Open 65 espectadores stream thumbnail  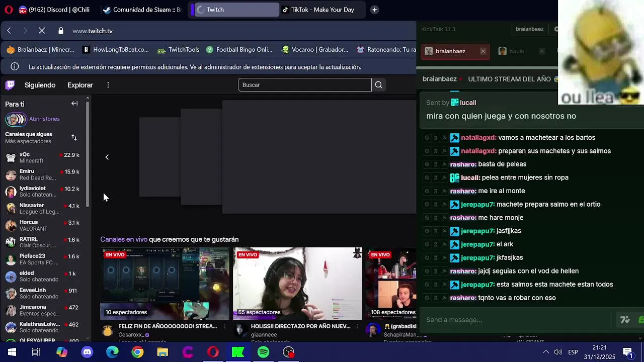297,284
